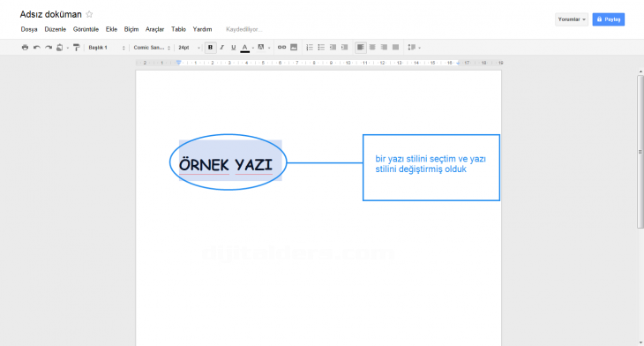
Task: Open the Yorumlar comments dropdown
Action: 572,19
